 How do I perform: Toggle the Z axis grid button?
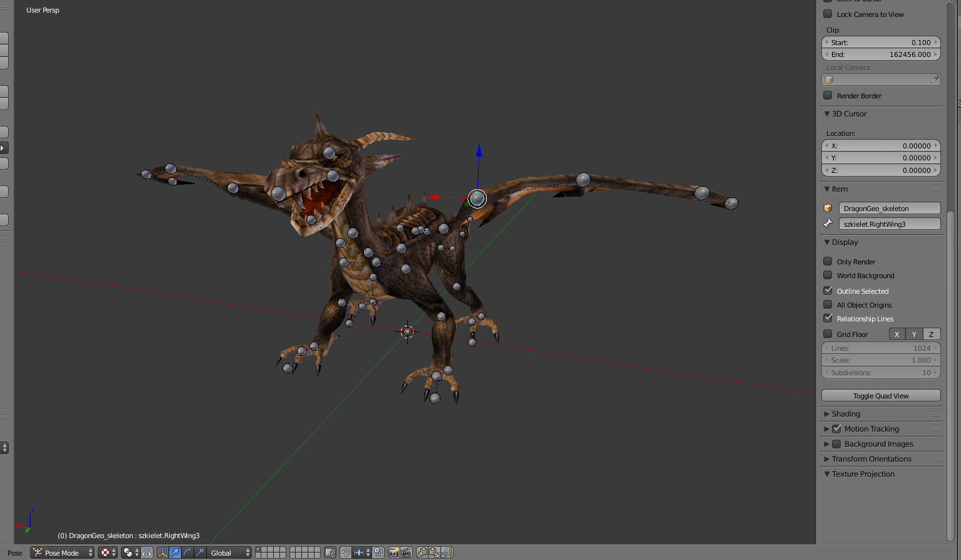pyautogui.click(x=932, y=334)
